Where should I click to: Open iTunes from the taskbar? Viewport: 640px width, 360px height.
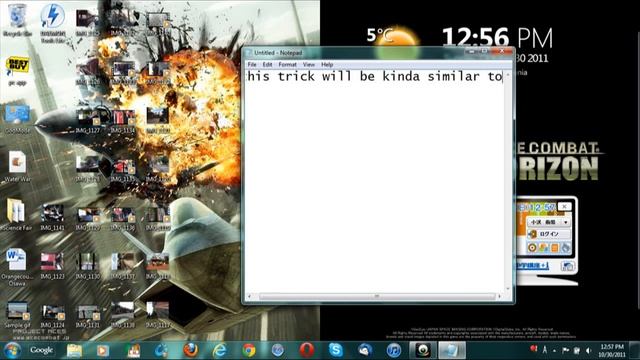coord(394,350)
